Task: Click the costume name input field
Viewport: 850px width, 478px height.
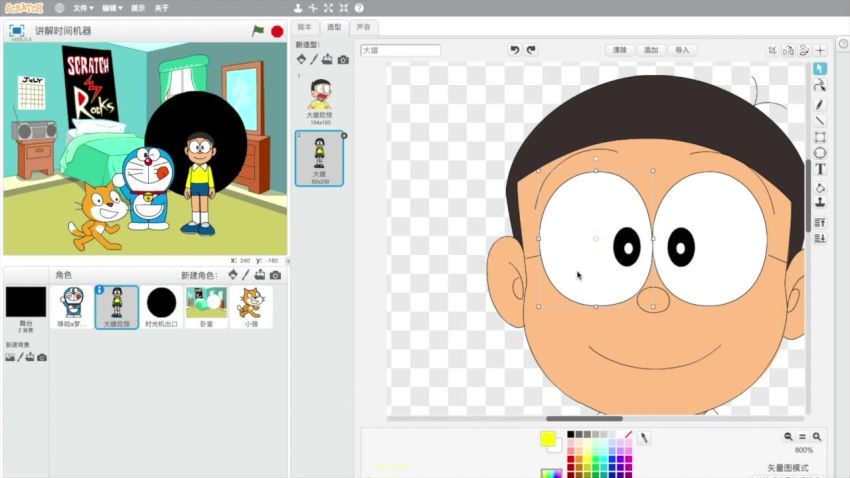Action: (x=400, y=50)
